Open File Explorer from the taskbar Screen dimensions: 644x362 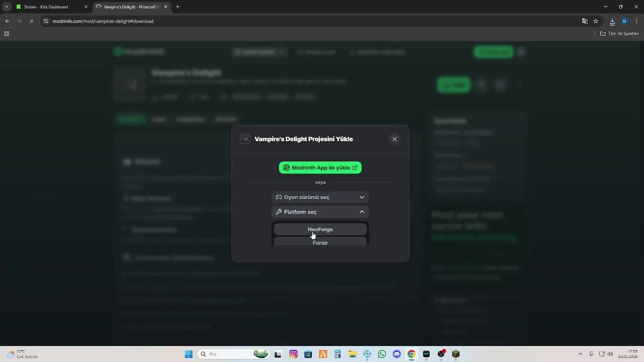tap(352, 354)
